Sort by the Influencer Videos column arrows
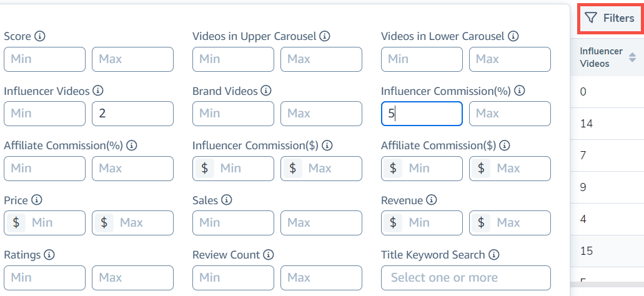The width and height of the screenshot is (644, 296). click(632, 57)
